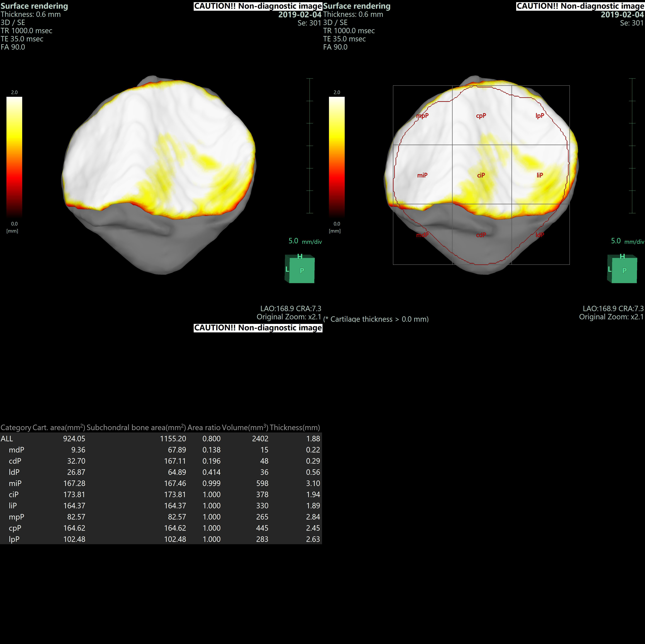645x644 pixels.
Task: Click the left orientation cube icon
Action: (300, 269)
